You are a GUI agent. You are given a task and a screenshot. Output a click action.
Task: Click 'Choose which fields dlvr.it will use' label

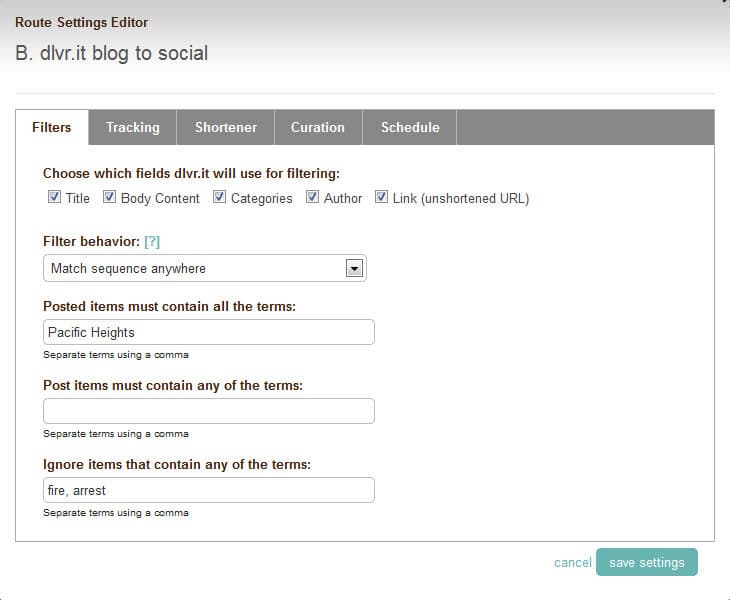click(191, 174)
